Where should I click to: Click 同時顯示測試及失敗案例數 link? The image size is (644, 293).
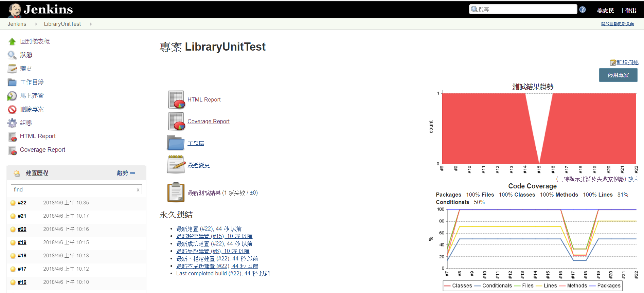tap(591, 179)
